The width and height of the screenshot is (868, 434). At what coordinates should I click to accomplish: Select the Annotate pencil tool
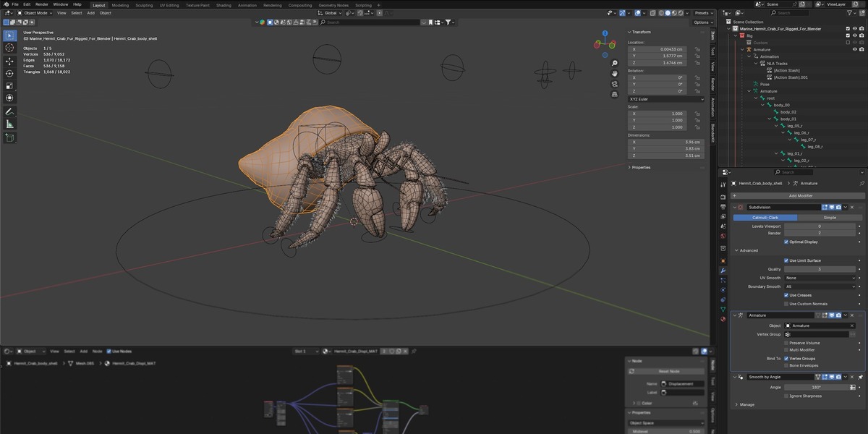9,111
